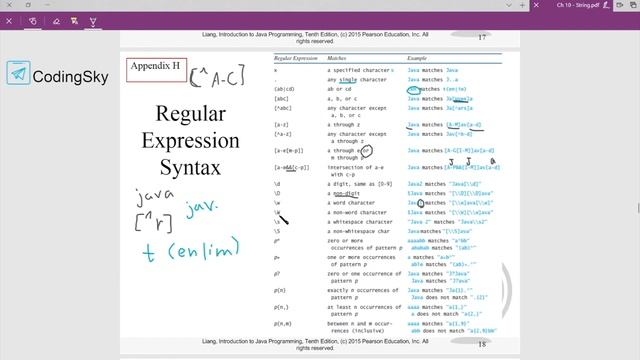Click the heading word 'Expression'
The image size is (640, 360).
[x=191, y=141]
